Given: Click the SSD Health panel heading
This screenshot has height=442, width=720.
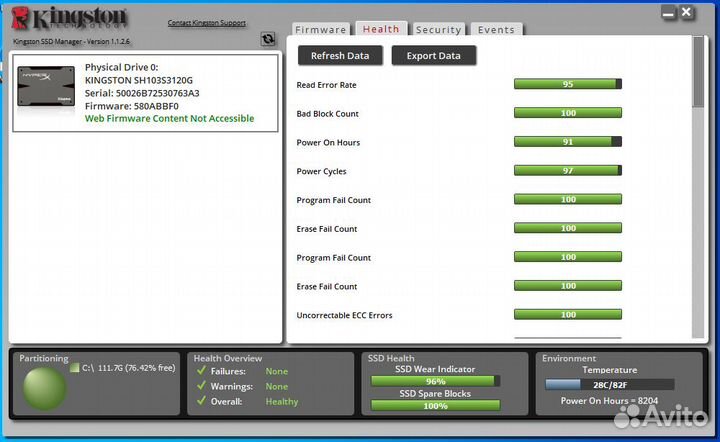Looking at the screenshot, I should 391,358.
